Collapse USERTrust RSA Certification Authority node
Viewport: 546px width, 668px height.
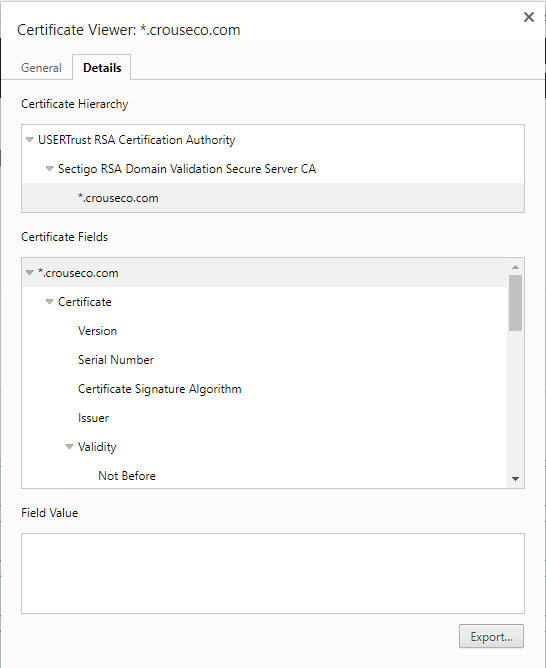point(29,140)
